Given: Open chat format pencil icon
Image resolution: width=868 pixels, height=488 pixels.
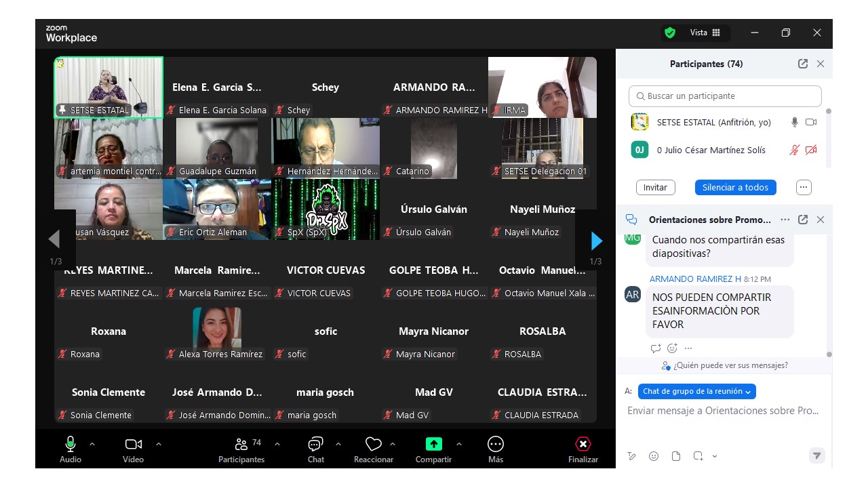Looking at the screenshot, I should click(x=632, y=456).
